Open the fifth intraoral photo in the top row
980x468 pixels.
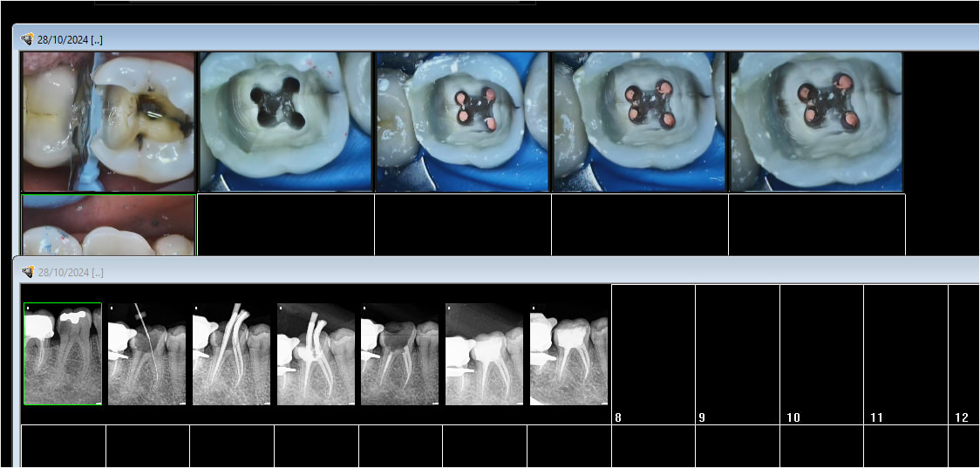point(816,121)
